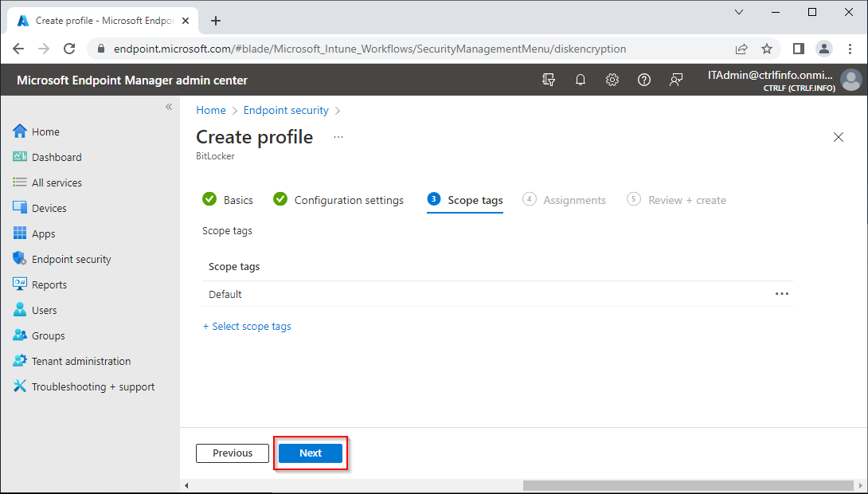Viewport: 868px width, 494px height.
Task: Switch to the Configuration settings step
Action: (348, 200)
